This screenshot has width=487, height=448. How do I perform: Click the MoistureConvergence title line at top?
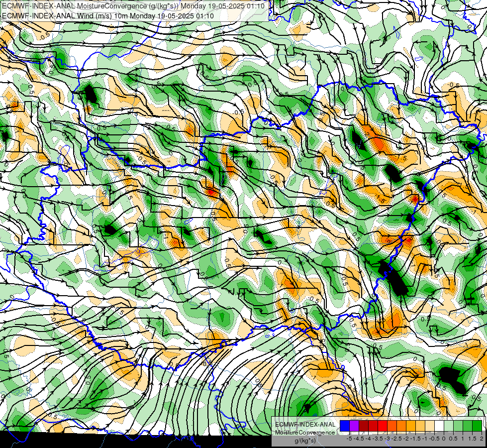(x=133, y=6)
